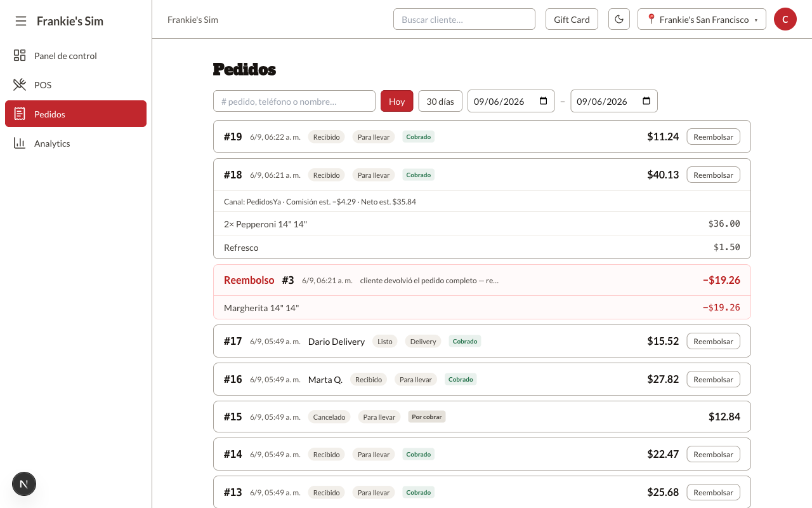This screenshot has height=508, width=812.
Task: Expand cancelled order #15
Action: [482, 417]
